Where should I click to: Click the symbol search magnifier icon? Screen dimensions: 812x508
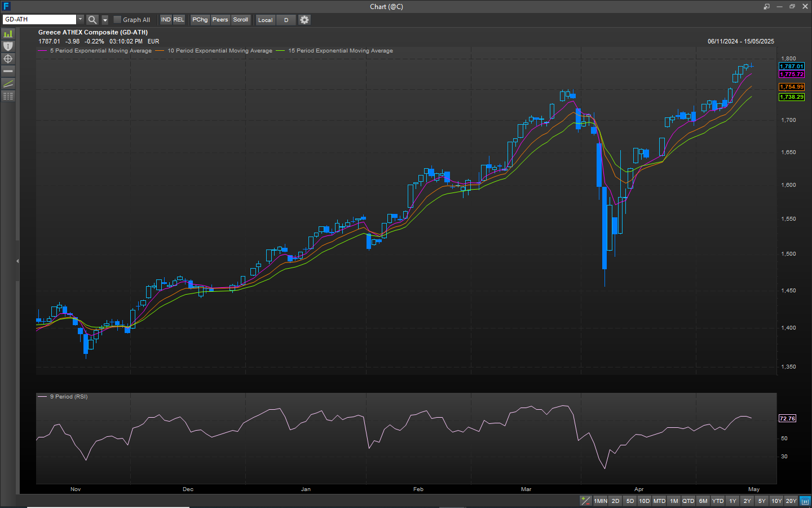92,20
